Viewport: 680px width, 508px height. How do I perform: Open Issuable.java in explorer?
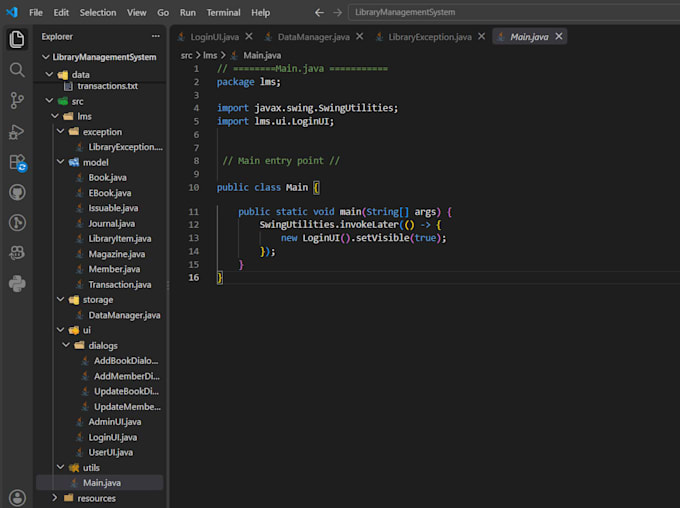101,208
